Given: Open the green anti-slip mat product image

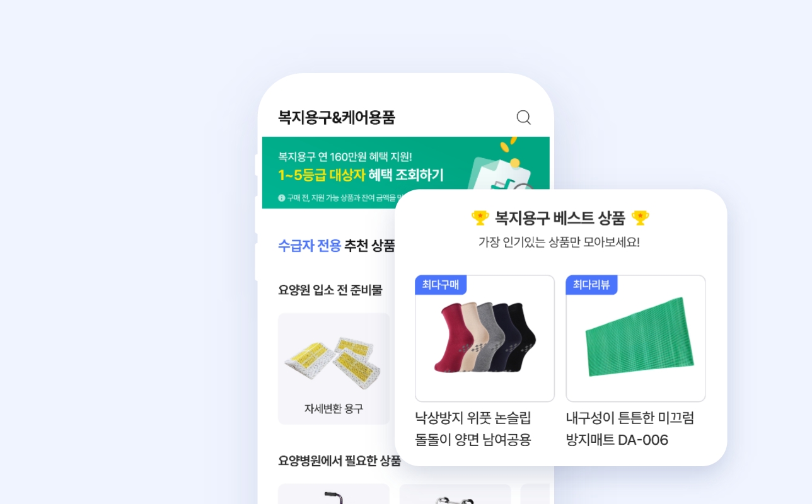Looking at the screenshot, I should pyautogui.click(x=635, y=338).
